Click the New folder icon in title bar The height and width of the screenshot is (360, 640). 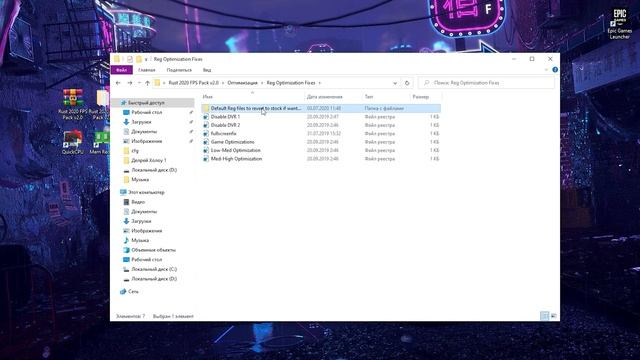[139, 59]
